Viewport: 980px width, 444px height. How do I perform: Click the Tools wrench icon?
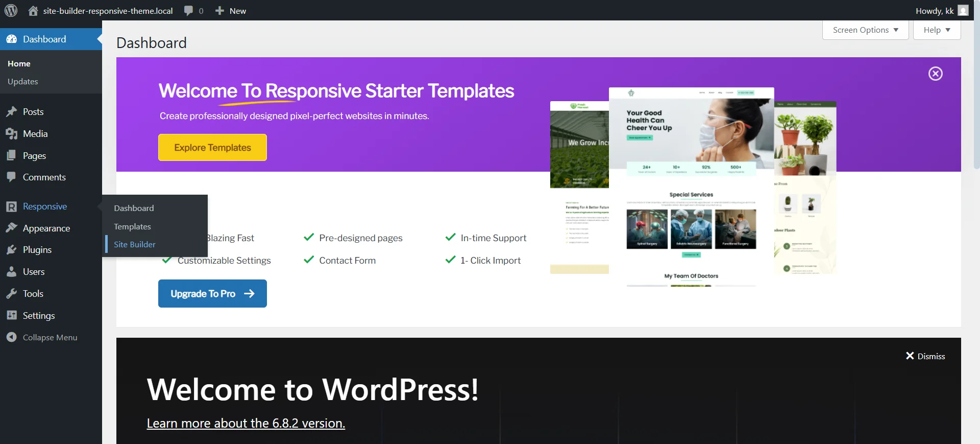pyautogui.click(x=12, y=294)
